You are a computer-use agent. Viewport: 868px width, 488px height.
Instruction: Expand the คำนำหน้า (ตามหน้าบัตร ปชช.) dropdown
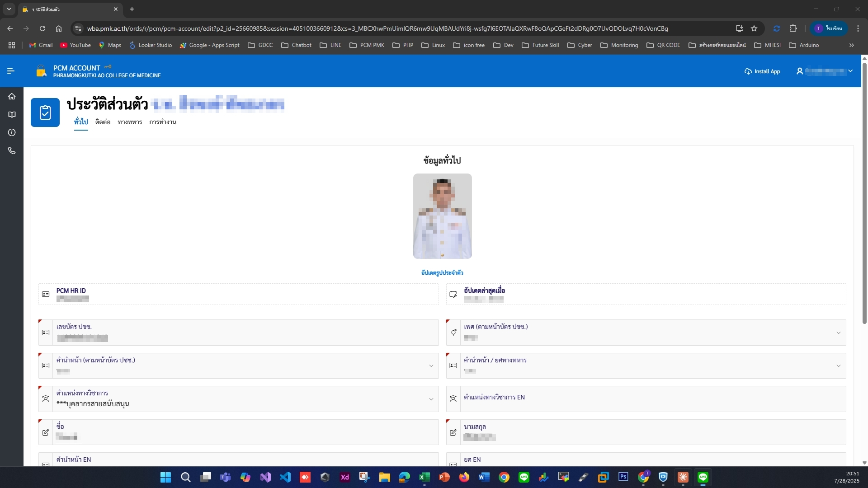(x=431, y=366)
